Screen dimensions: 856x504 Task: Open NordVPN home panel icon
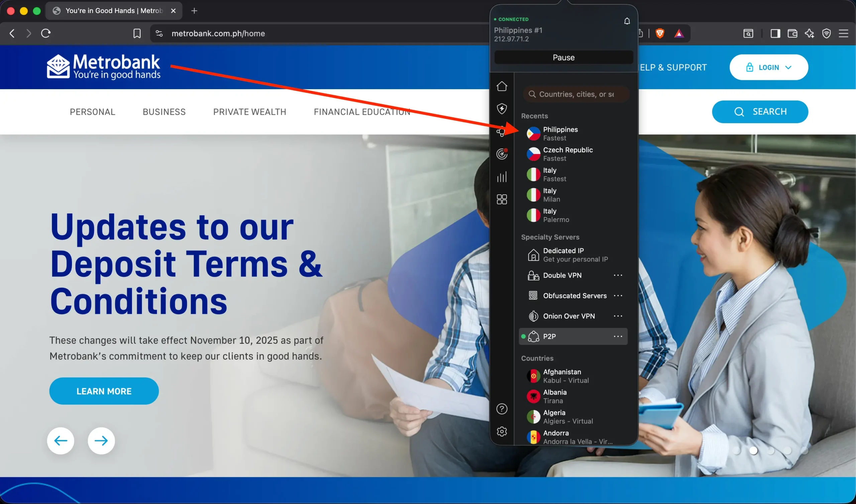(x=502, y=86)
